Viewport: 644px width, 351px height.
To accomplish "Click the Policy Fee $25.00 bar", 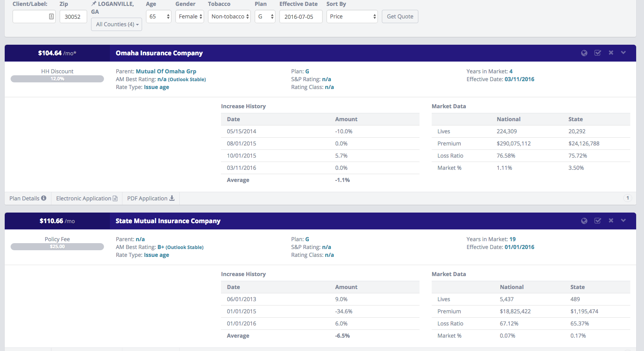I will (57, 247).
